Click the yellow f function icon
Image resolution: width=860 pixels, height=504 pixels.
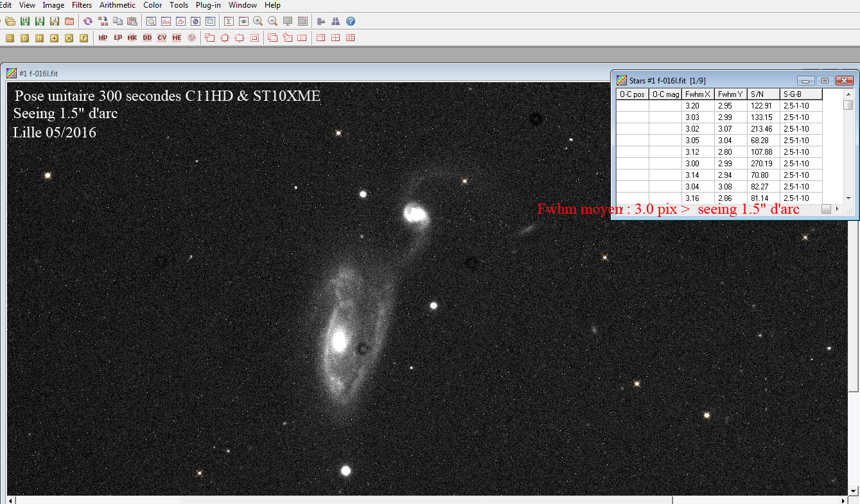coord(83,38)
